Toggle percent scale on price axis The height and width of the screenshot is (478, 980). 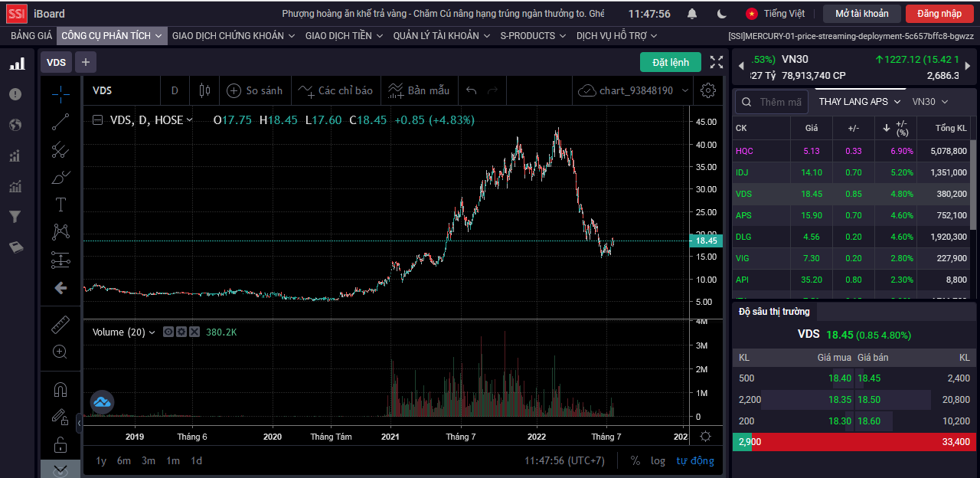[x=635, y=460]
